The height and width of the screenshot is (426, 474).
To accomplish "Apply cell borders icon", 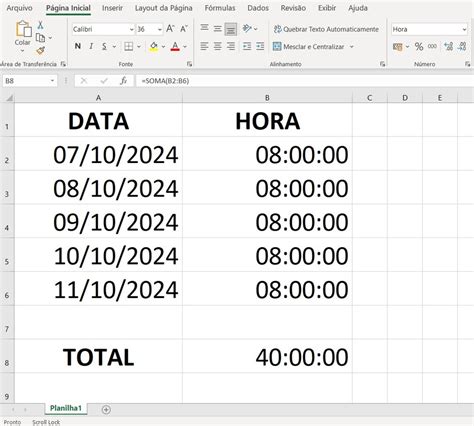I will [x=129, y=46].
